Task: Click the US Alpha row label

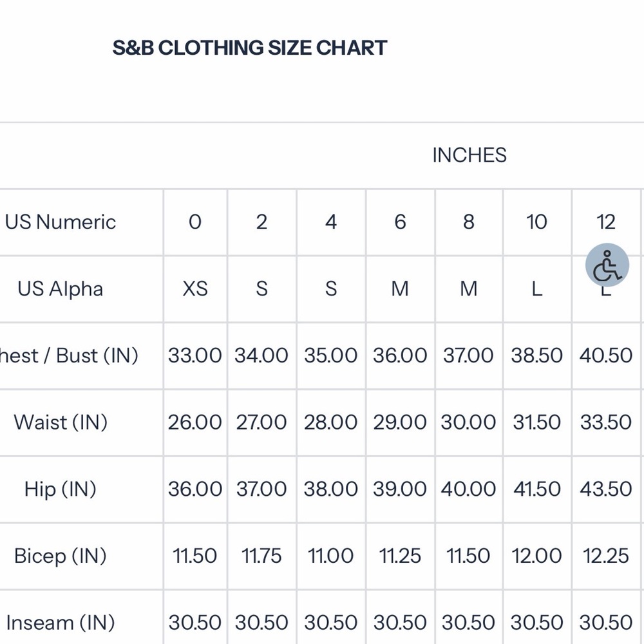Action: coord(61,289)
